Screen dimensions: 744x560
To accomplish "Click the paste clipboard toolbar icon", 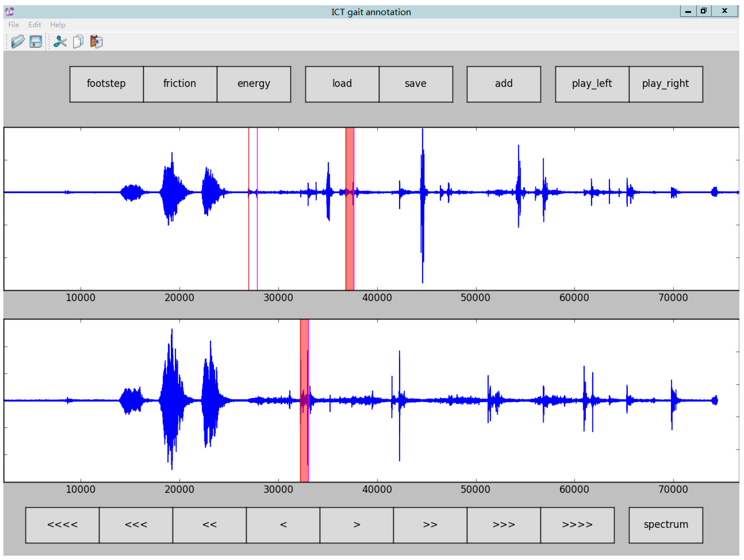I will click(x=96, y=42).
